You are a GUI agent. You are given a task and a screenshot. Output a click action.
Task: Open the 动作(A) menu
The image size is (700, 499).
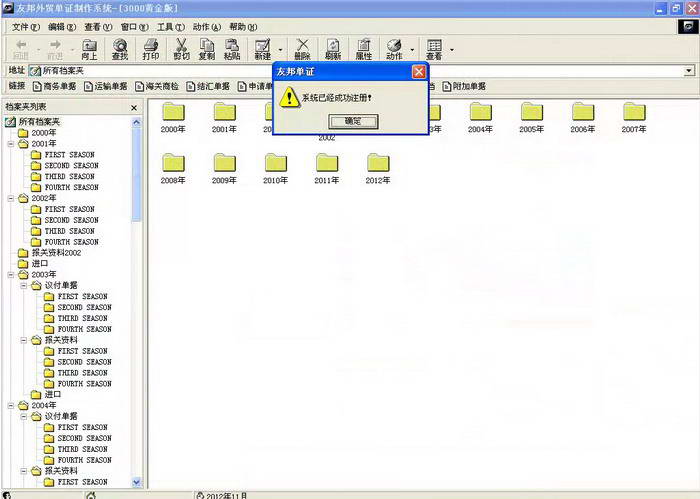click(207, 27)
